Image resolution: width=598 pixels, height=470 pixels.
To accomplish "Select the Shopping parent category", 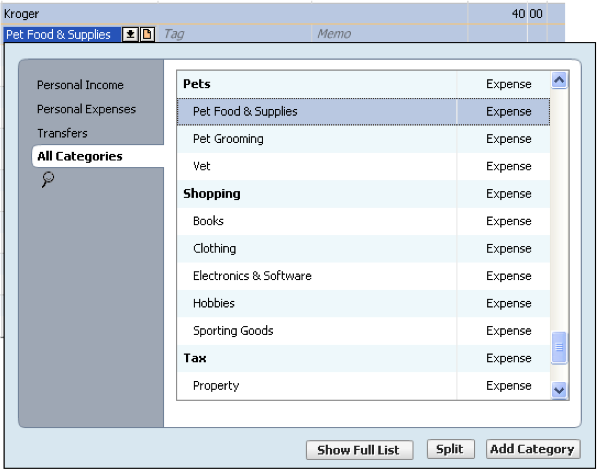I will coord(363,194).
